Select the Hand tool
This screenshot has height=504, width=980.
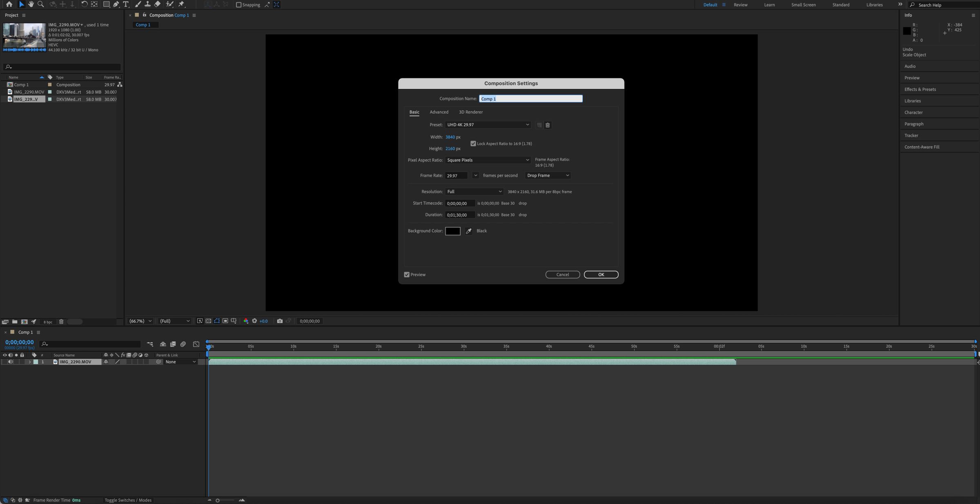tap(31, 4)
